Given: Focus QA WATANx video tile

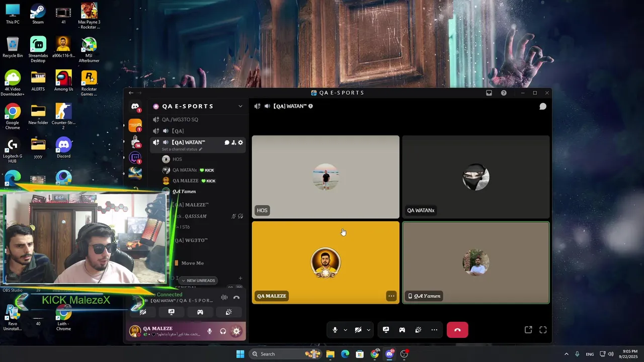Looking at the screenshot, I should pos(476,177).
